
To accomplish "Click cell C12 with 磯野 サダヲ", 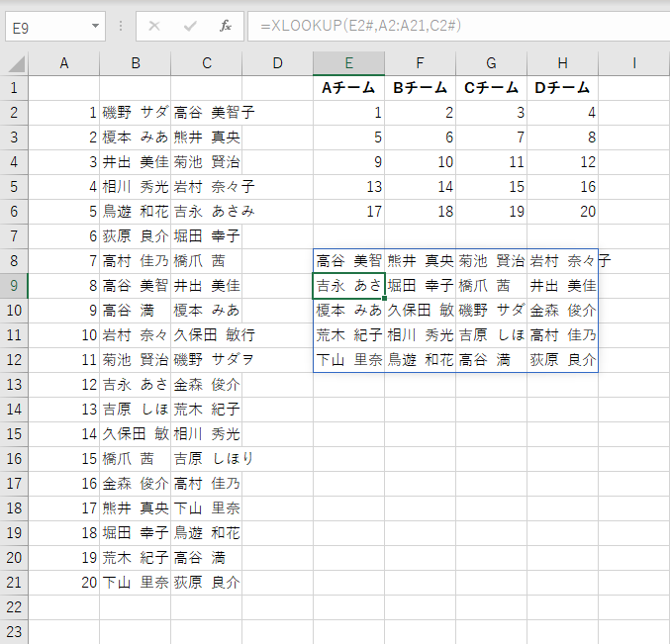I will (x=207, y=360).
